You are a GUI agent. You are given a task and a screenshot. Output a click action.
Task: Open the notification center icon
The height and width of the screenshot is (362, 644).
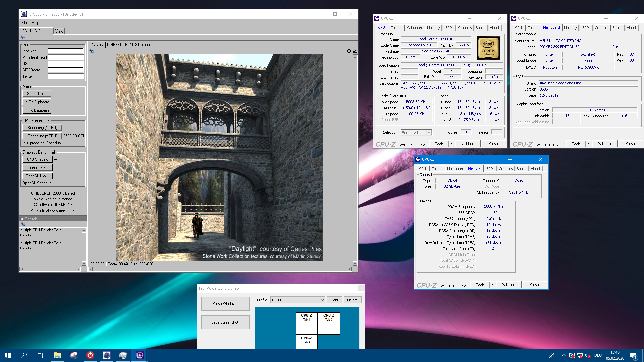coord(633,355)
